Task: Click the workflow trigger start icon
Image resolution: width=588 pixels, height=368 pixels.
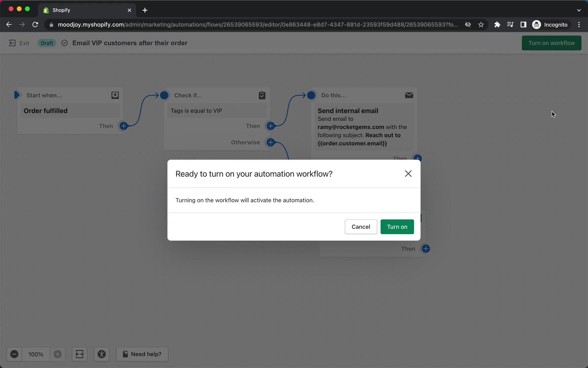Action: [17, 95]
